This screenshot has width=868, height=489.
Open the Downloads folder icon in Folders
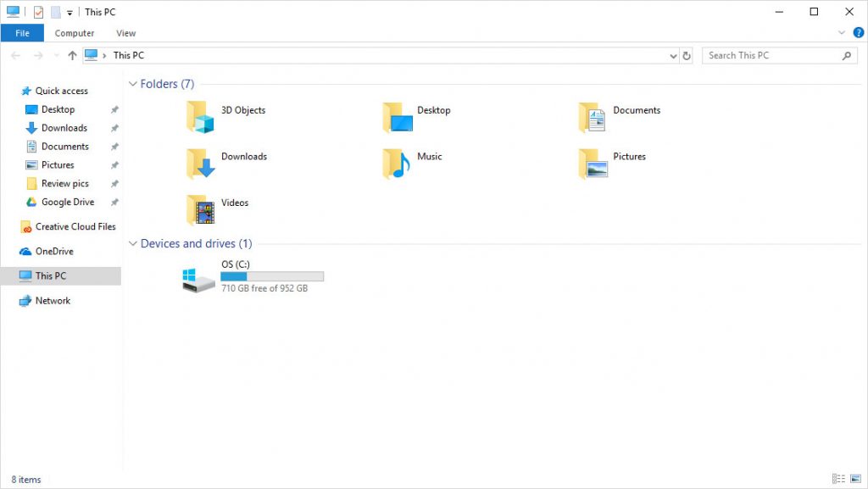[200, 164]
